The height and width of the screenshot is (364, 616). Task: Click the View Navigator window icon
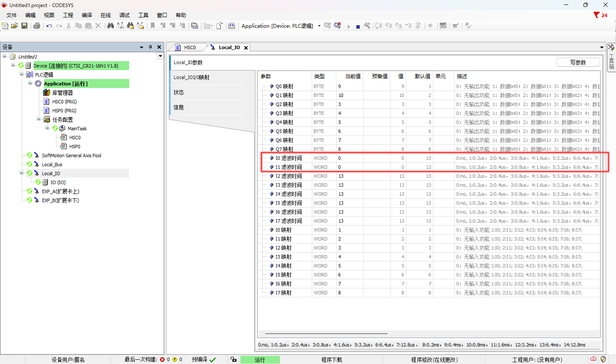coord(195,26)
